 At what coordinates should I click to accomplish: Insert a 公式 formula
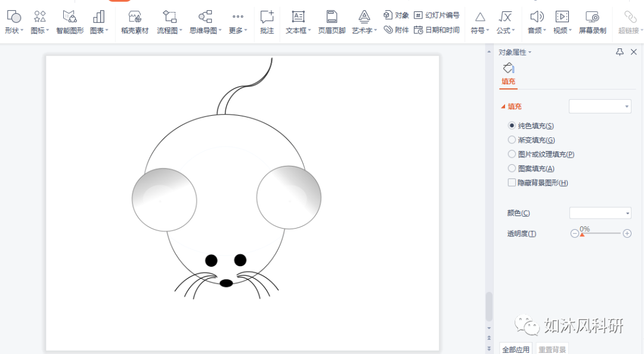(x=505, y=22)
